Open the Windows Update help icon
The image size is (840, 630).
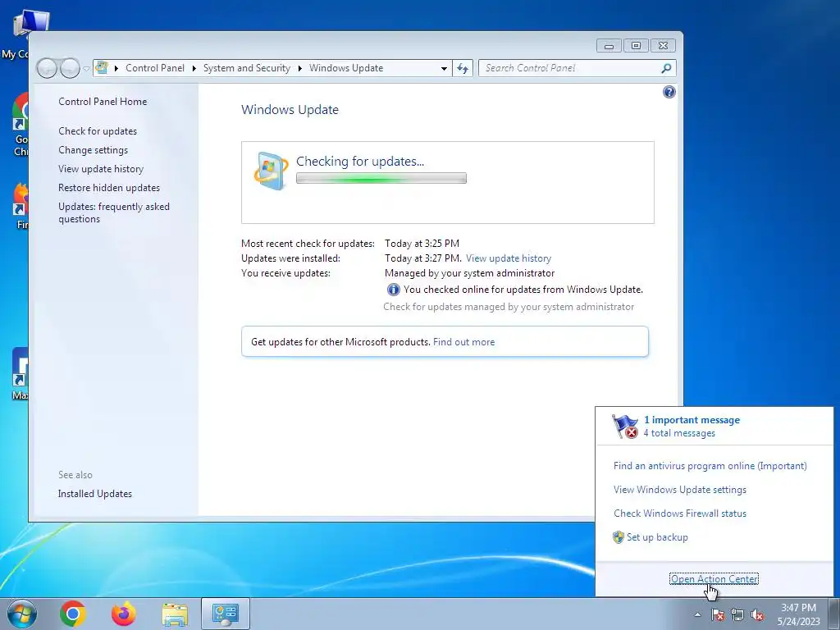click(x=669, y=92)
